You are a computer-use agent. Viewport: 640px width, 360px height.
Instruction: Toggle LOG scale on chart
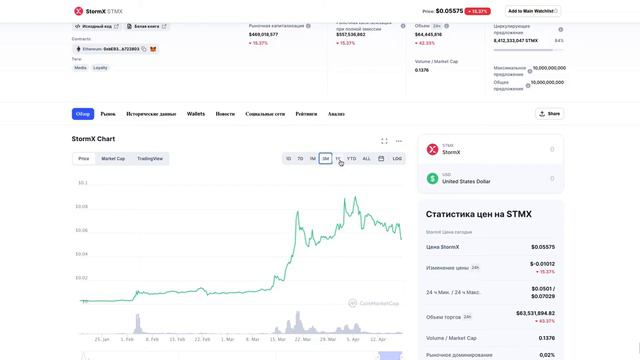[397, 158]
